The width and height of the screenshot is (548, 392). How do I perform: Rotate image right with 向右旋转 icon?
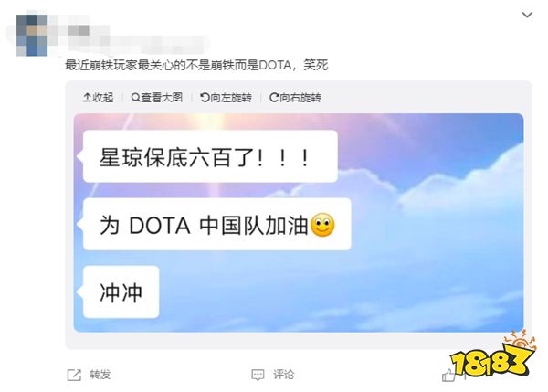click(274, 97)
